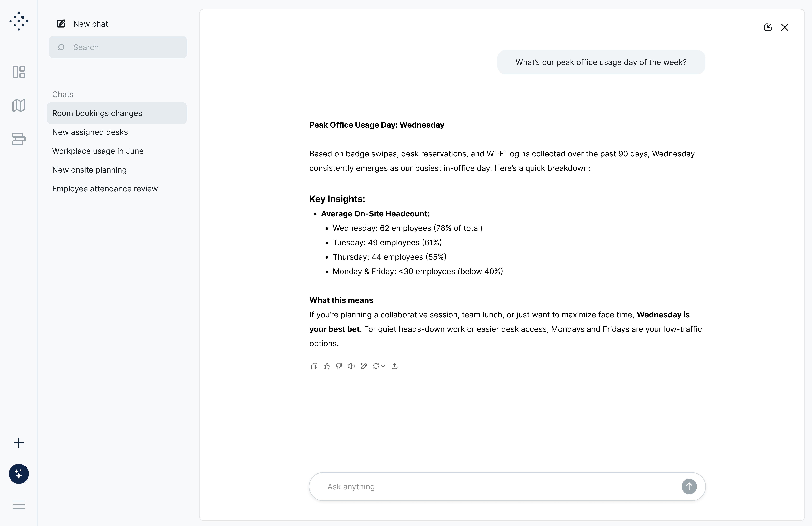Screen dimensions: 812x526
Task: Open the Workplace usage in June chat
Action: [98, 151]
